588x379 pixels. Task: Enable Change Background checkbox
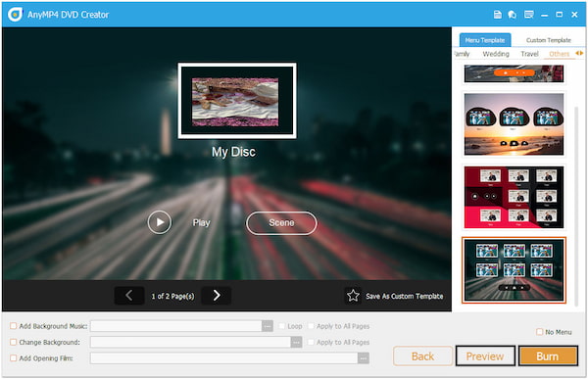(x=13, y=342)
